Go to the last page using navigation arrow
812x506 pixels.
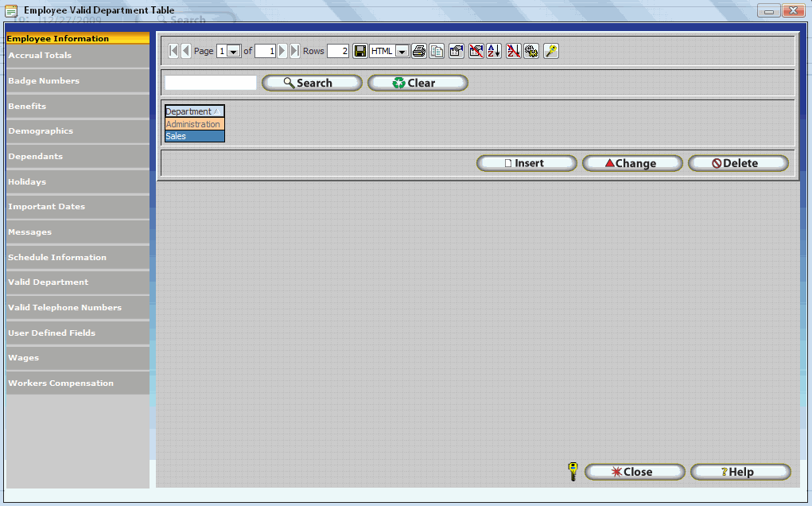point(295,51)
